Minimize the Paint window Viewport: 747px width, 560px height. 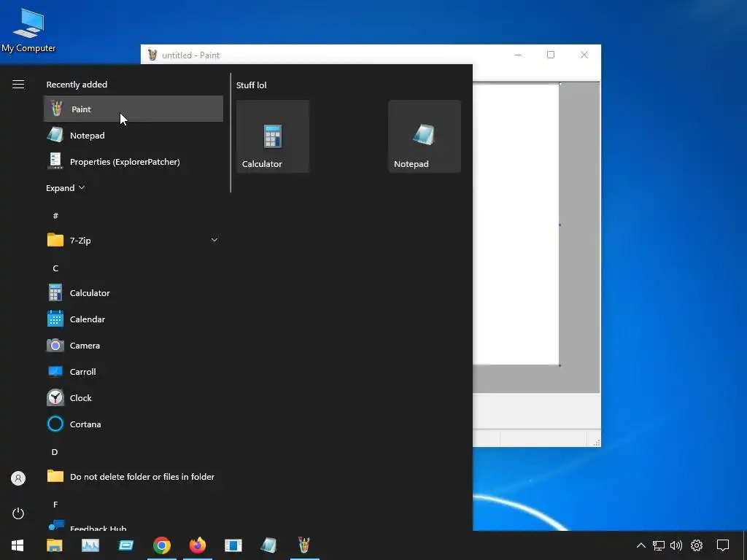[x=519, y=55]
